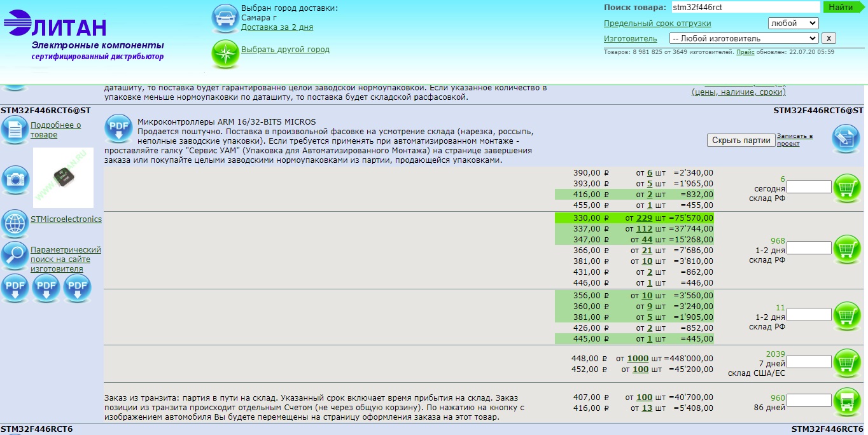Click the write-to-project notepad icon
The width and height of the screenshot is (868, 435).
[x=846, y=139]
